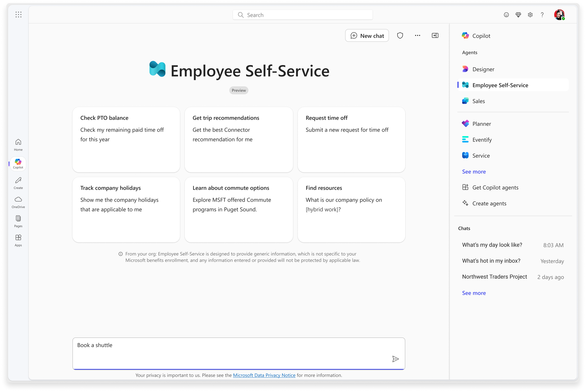Screen dimensions: 586x392
Task: Click the Sales agent icon
Action: [465, 101]
